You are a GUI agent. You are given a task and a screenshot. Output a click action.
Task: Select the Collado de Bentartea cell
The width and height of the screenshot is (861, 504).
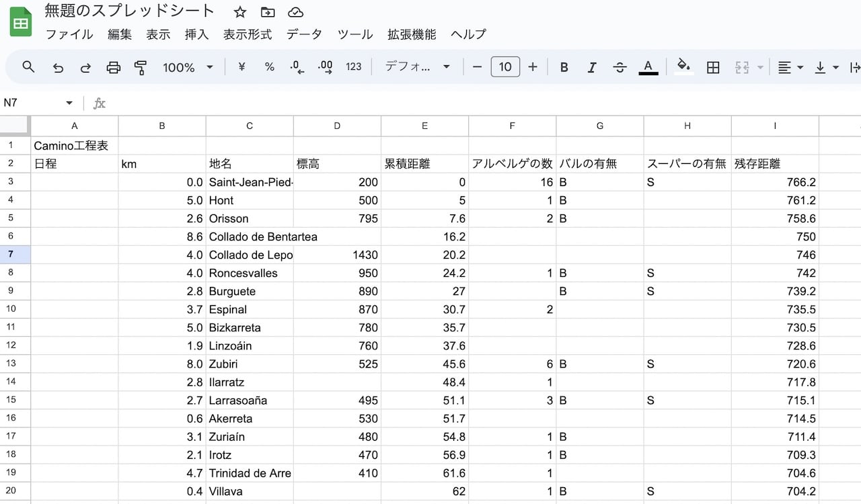[250, 237]
